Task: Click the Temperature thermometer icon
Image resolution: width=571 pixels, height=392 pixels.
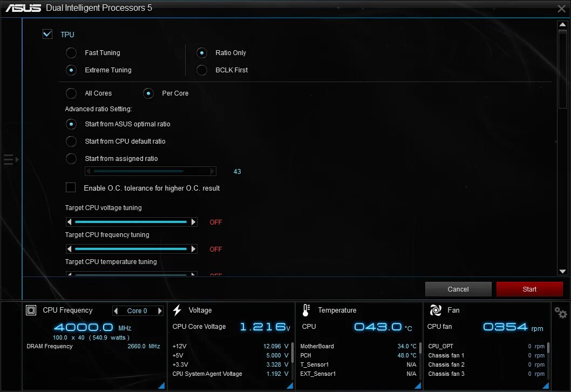Action: coord(306,310)
